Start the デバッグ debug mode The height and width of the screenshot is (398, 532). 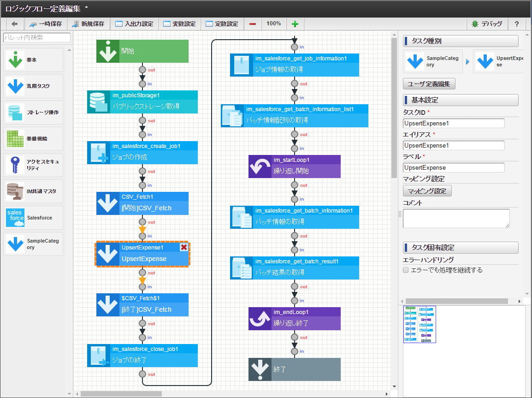click(x=487, y=24)
